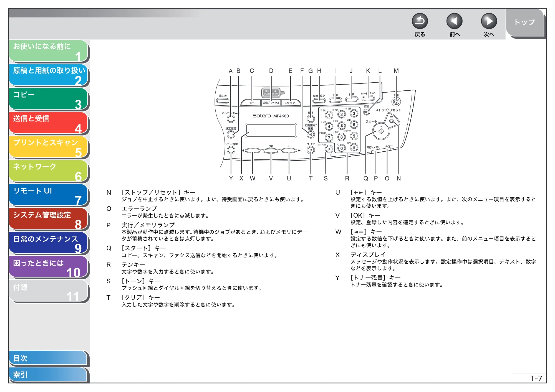
Task: Open the 索引 (index) button
Action: tap(48, 375)
